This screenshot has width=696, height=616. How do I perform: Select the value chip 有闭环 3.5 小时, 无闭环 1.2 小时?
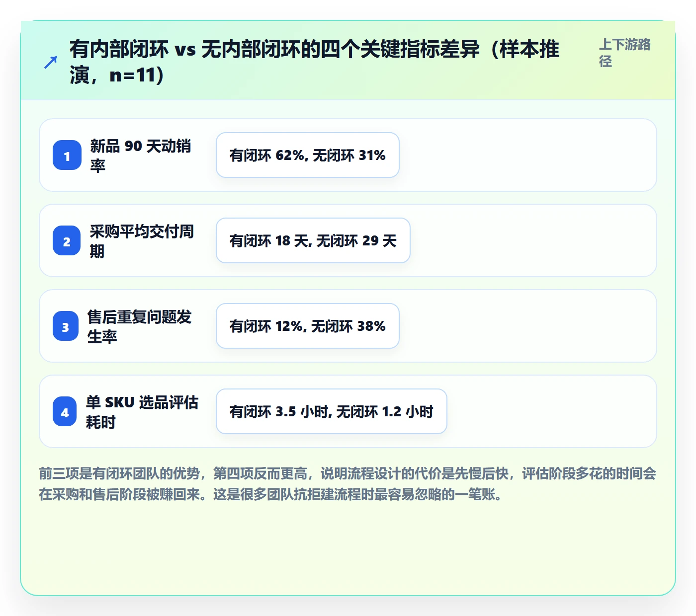click(x=332, y=411)
